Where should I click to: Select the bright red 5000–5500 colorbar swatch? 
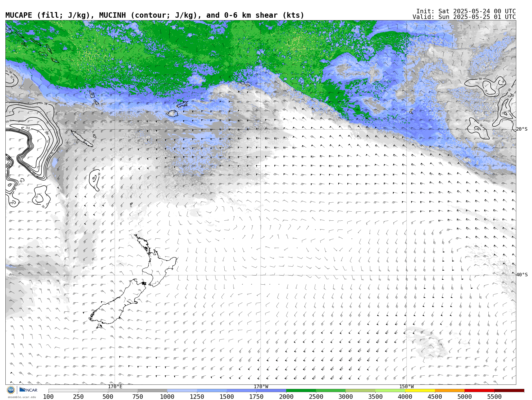point(479,391)
